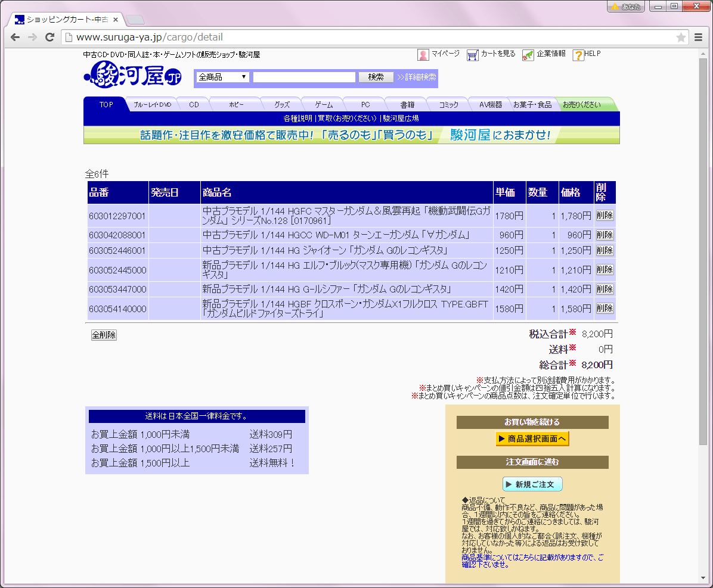The width and height of the screenshot is (713, 588).
Task: Open the 駿河屋広場 link
Action: [x=401, y=119]
